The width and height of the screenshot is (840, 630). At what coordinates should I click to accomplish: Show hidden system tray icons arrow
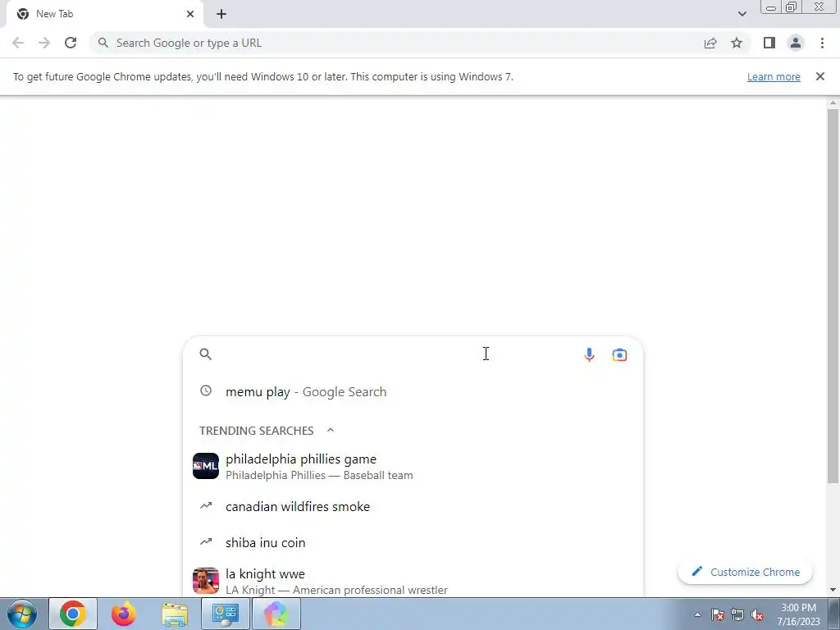pos(697,615)
